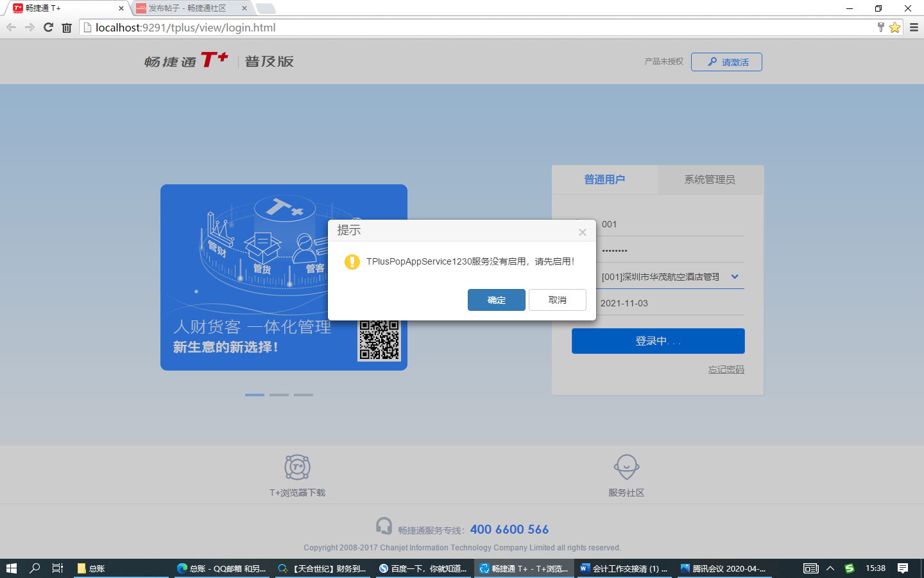The width and height of the screenshot is (924, 578).
Task: Close the 发布帖子 browser tab
Action: pyautogui.click(x=244, y=8)
